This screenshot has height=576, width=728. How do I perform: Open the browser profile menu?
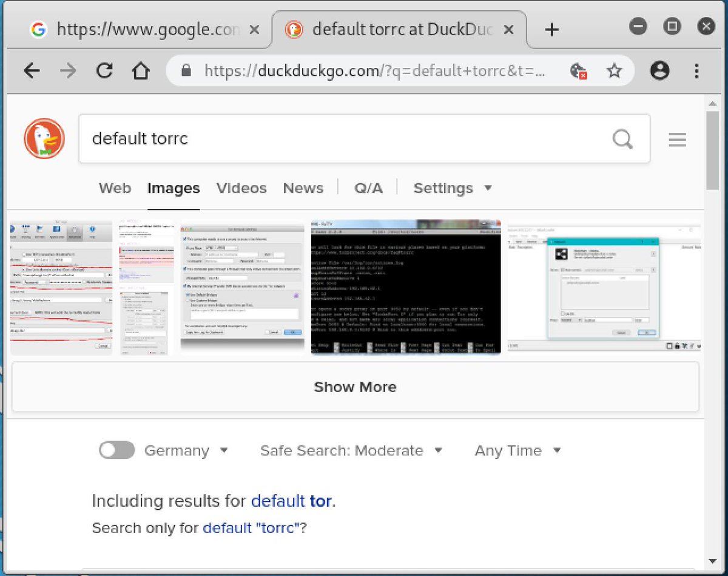pos(659,71)
